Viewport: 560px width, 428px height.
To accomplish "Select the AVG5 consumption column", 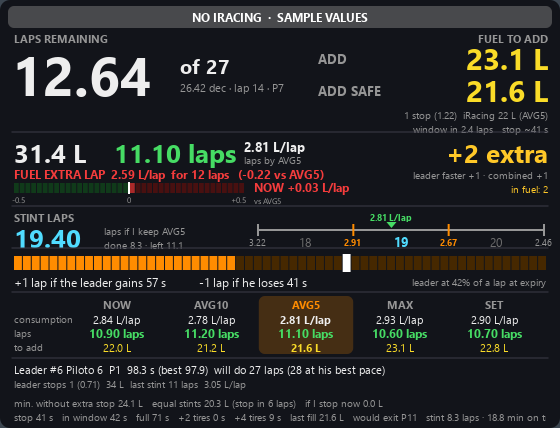I will click(x=306, y=325).
